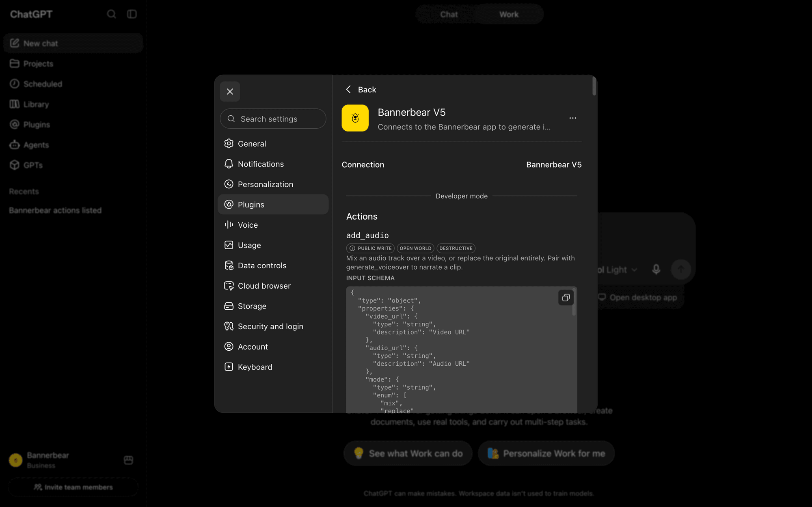Click the icon beside the Bannerbear account name
812x507 pixels.
click(x=128, y=460)
